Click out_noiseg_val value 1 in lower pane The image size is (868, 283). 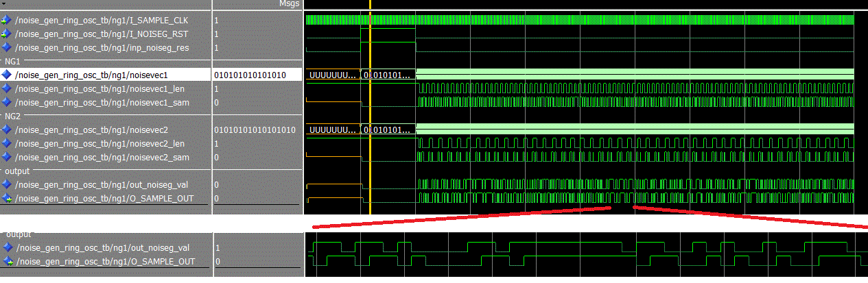coord(218,247)
